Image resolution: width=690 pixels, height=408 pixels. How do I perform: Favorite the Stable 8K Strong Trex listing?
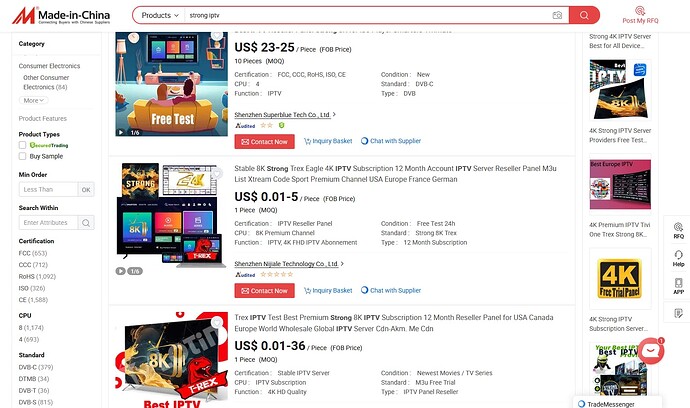coord(217,174)
